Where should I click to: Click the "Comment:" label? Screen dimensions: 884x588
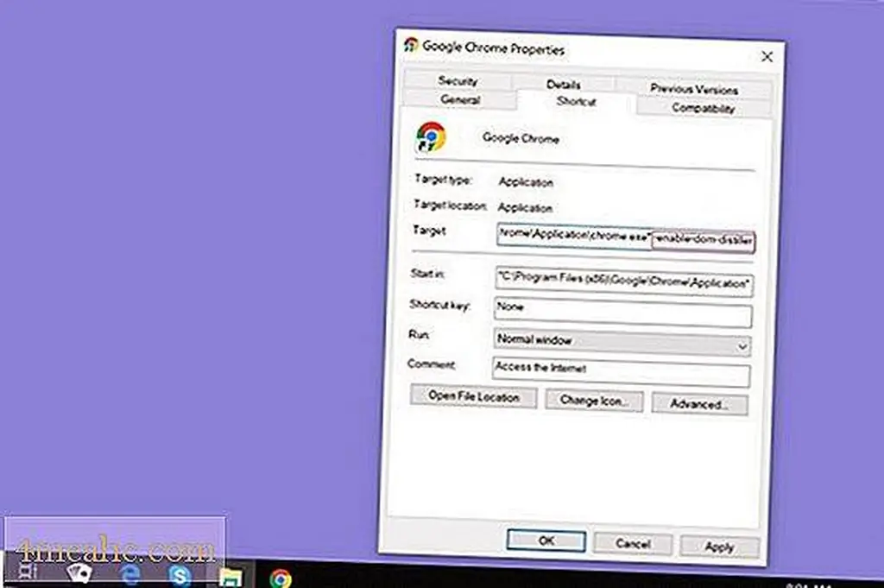[x=432, y=364]
